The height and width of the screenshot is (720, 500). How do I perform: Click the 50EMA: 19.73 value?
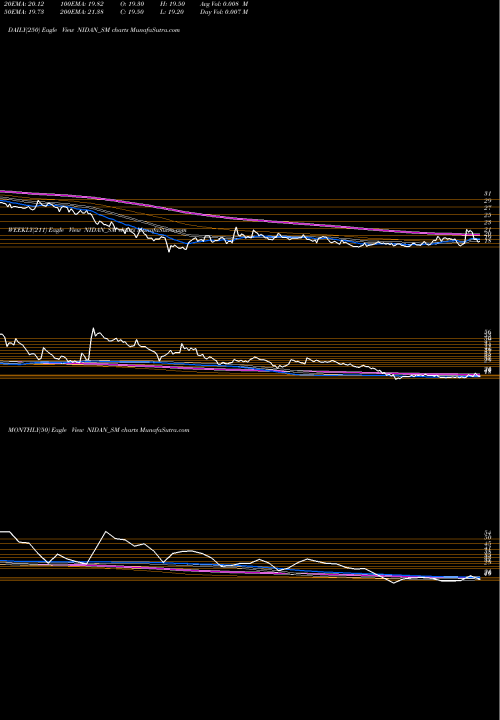(x=22, y=12)
